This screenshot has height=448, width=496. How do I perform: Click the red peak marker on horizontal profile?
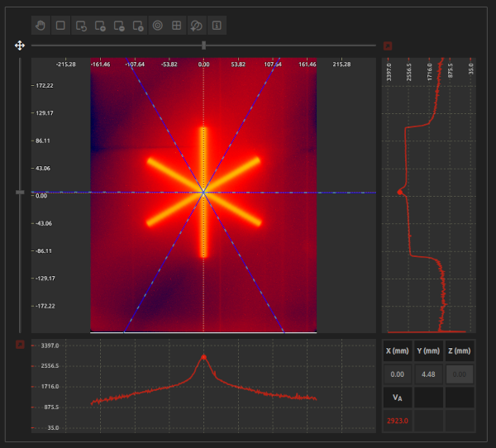tap(203, 357)
